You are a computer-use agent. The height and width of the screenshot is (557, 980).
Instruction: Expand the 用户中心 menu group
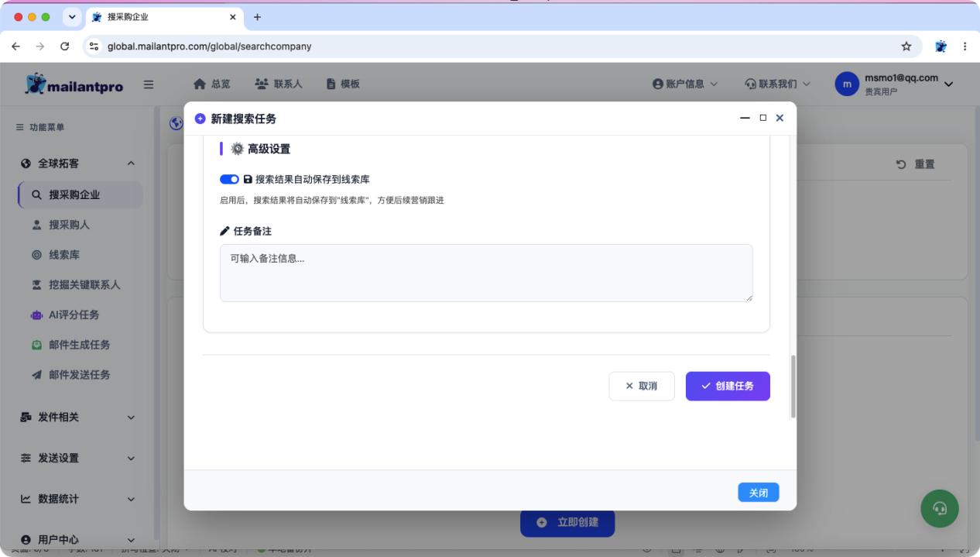(x=77, y=540)
